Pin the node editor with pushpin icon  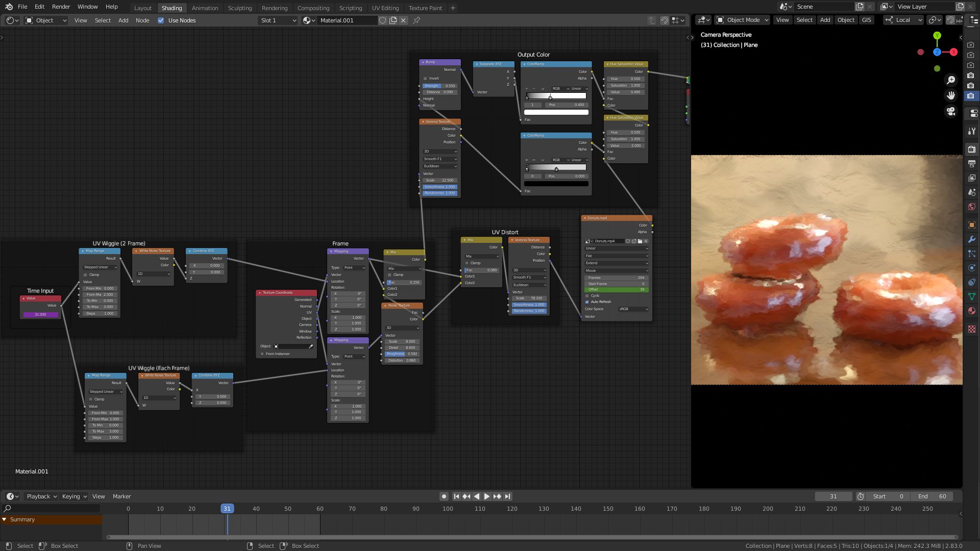coord(416,20)
